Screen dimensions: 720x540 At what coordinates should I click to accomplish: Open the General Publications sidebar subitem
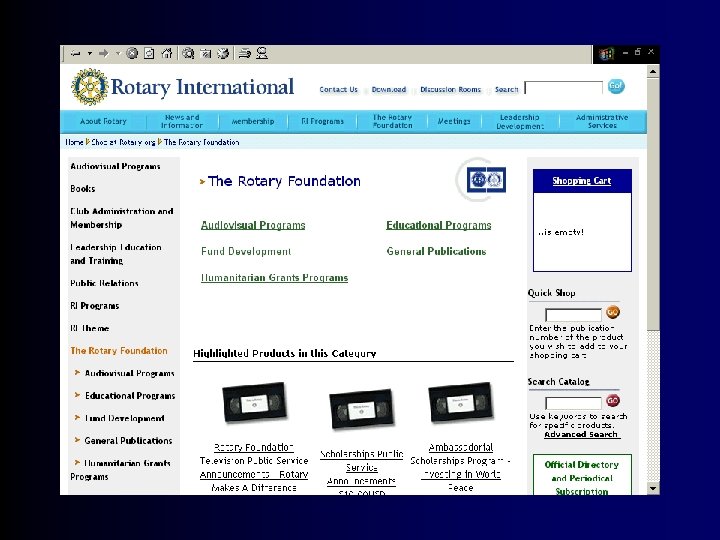point(128,441)
